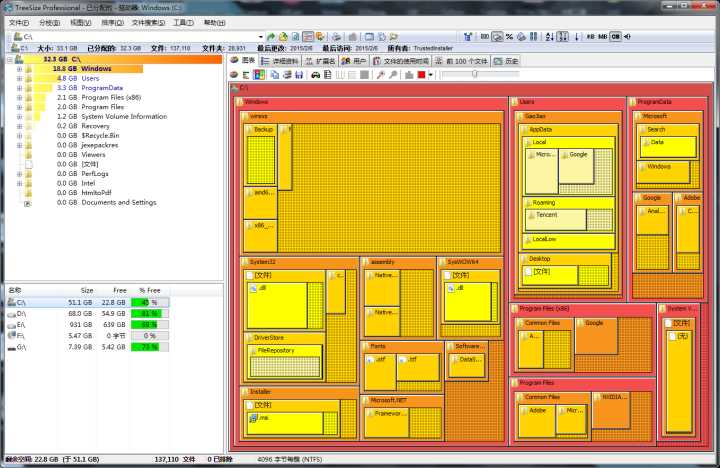Viewport: 720px width, 468px height.
Task: Click the save chart floppy-disk icon
Action: 299,74
